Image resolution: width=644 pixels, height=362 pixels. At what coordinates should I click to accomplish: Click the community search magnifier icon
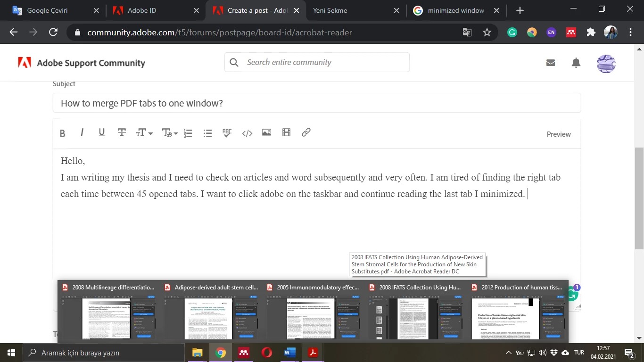[234, 62]
